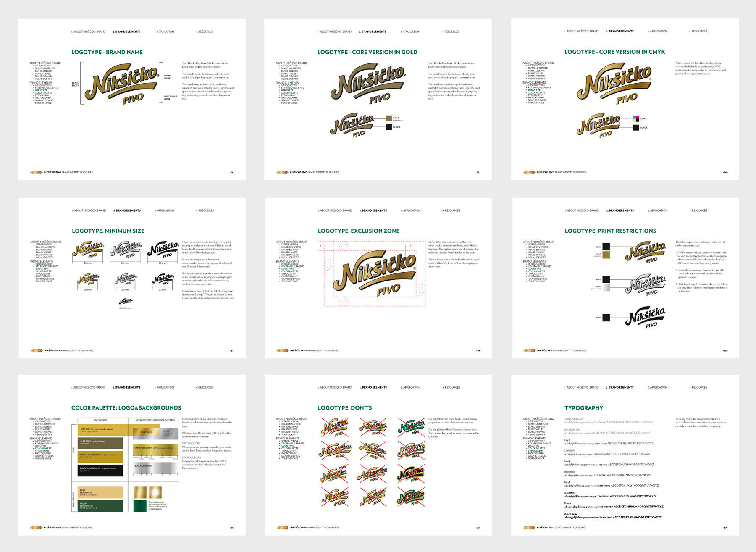Click the "TYPOGRAPHY" page heading
This screenshot has width=756, height=552.
coord(584,408)
